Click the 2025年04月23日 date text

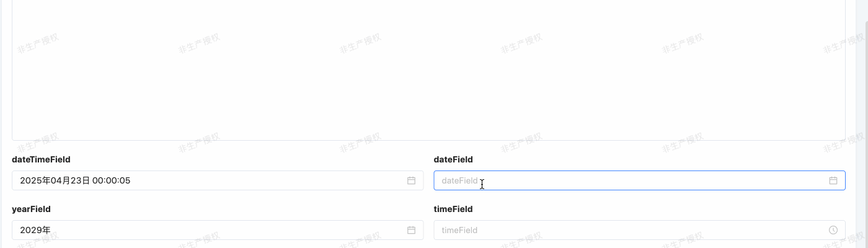pyautogui.click(x=55, y=180)
